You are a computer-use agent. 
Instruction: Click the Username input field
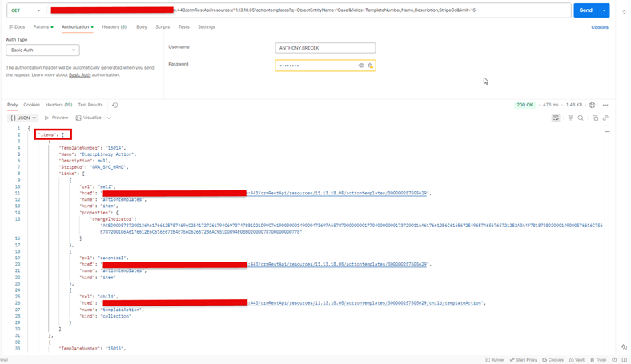tap(325, 48)
